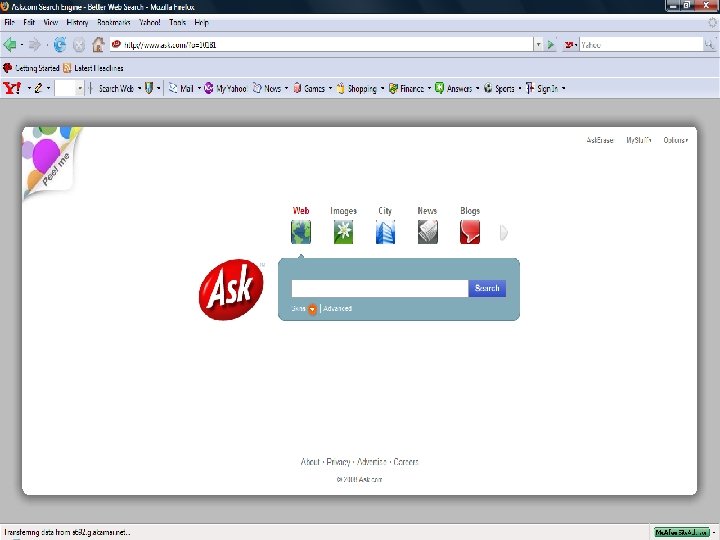
Task: Open the Firefox home page button
Action: (x=98, y=45)
